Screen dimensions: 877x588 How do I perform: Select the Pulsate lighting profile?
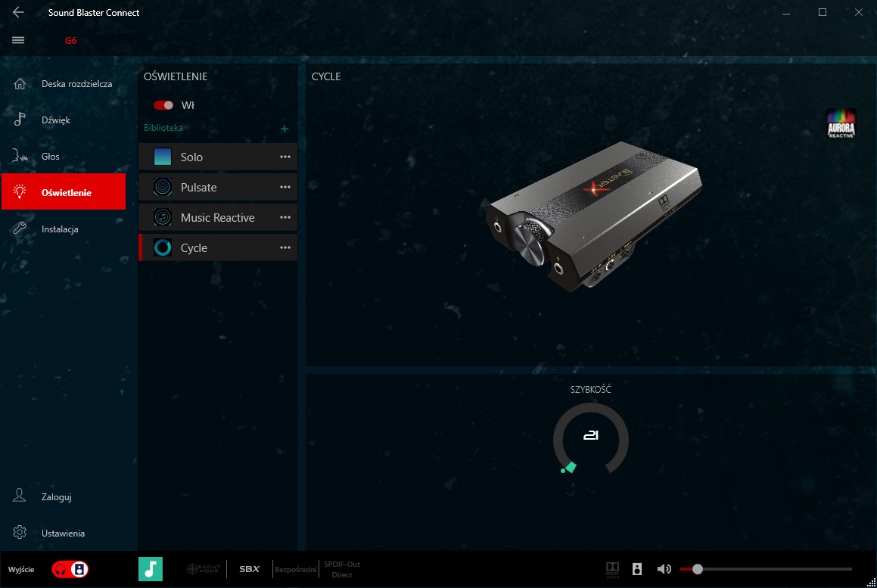coord(218,188)
